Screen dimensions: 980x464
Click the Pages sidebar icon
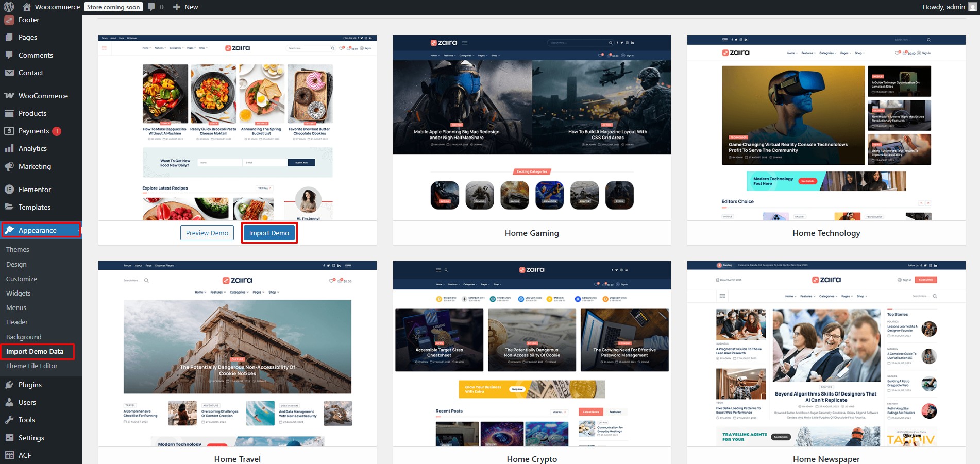9,37
